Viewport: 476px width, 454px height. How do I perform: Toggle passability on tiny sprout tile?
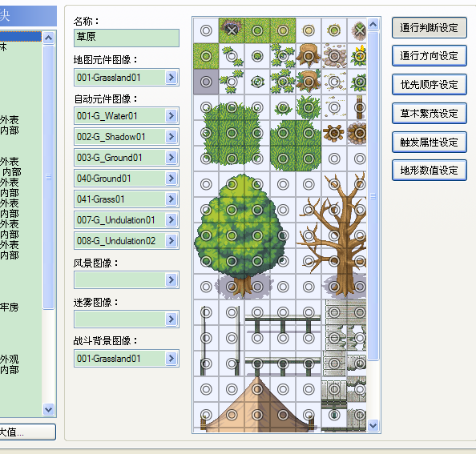257,56
